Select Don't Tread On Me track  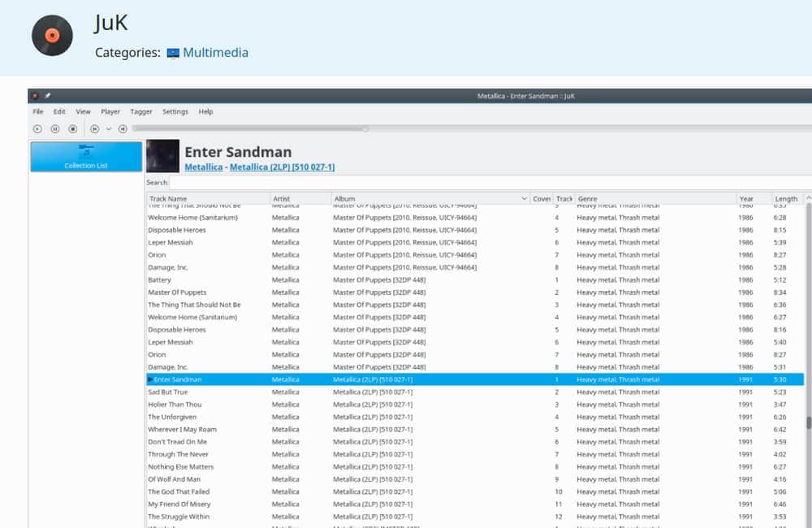475,442
